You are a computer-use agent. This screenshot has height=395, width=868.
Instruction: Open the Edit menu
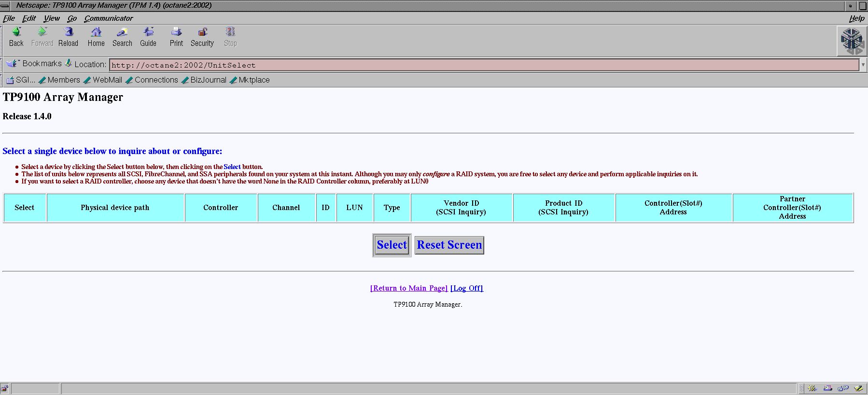(x=29, y=18)
